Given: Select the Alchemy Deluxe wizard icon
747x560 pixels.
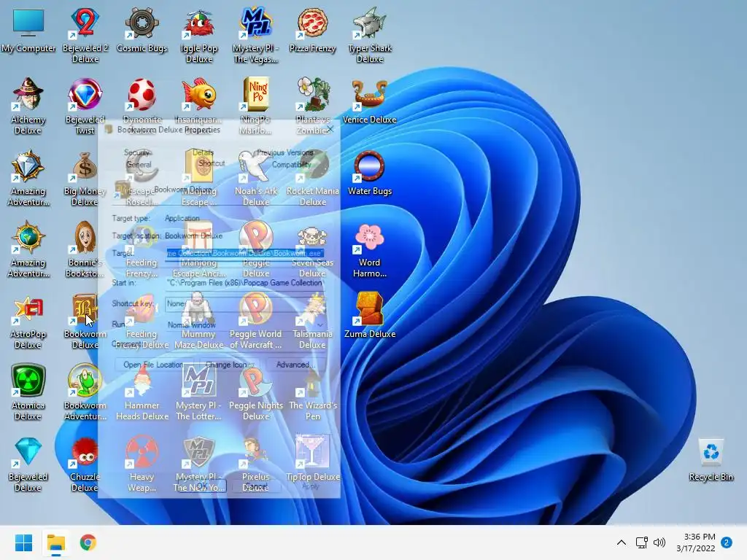Looking at the screenshot, I should coord(28,106).
